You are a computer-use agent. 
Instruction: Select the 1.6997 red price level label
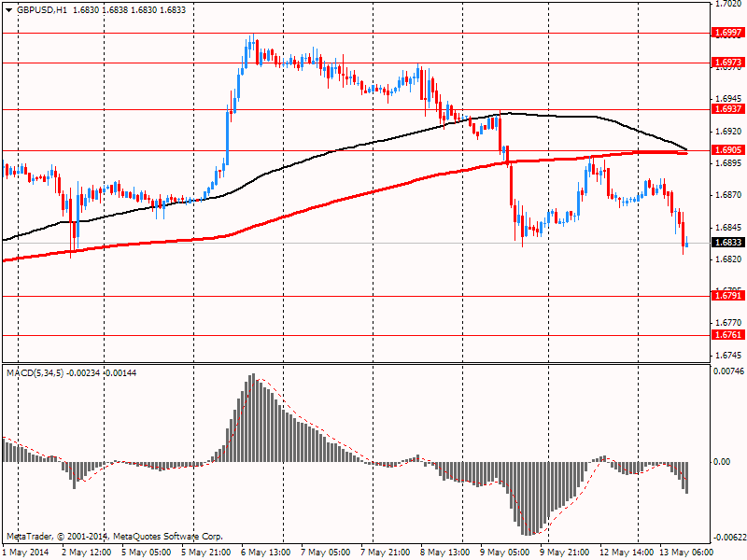[x=727, y=33]
